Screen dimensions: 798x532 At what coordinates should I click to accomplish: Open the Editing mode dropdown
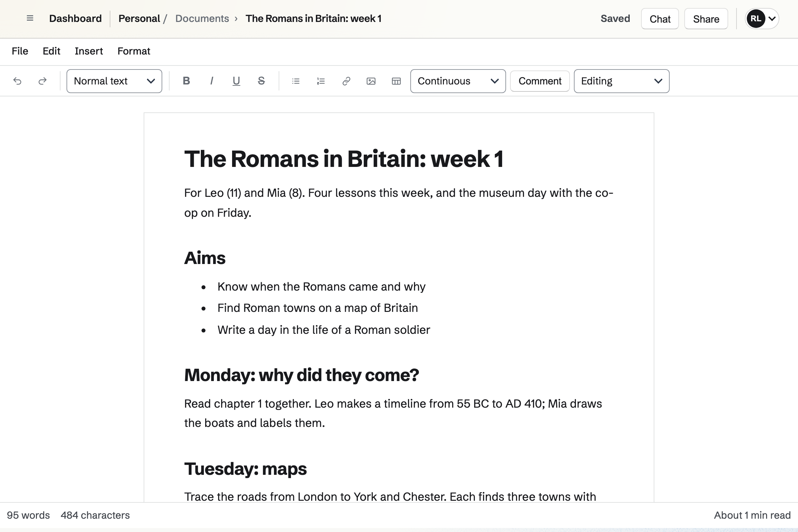point(621,81)
